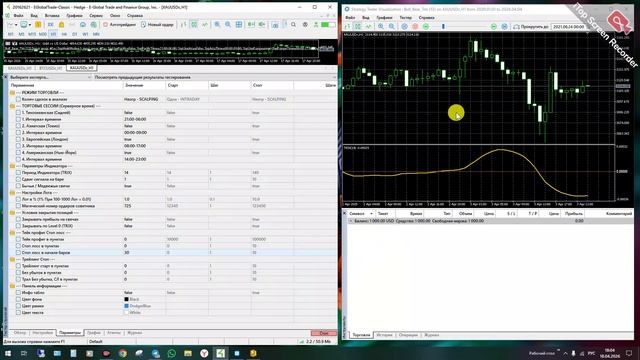The width and height of the screenshot is (640, 360).
Task: Tick the '2. Азиатская (Токио)' parameter checkbox
Action: pyautogui.click(x=18, y=126)
